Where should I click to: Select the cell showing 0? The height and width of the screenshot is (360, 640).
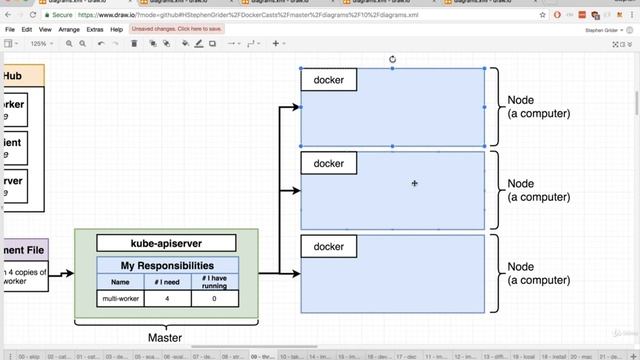[x=215, y=298]
